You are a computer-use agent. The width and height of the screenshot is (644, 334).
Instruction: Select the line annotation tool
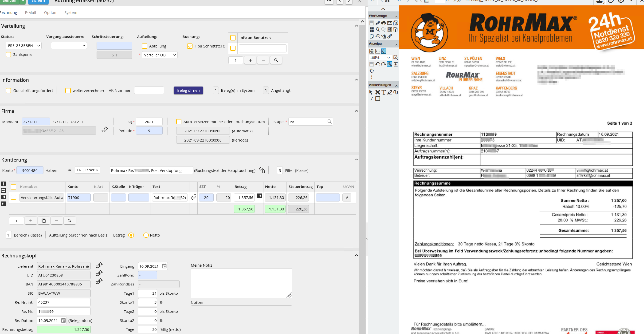(x=371, y=99)
